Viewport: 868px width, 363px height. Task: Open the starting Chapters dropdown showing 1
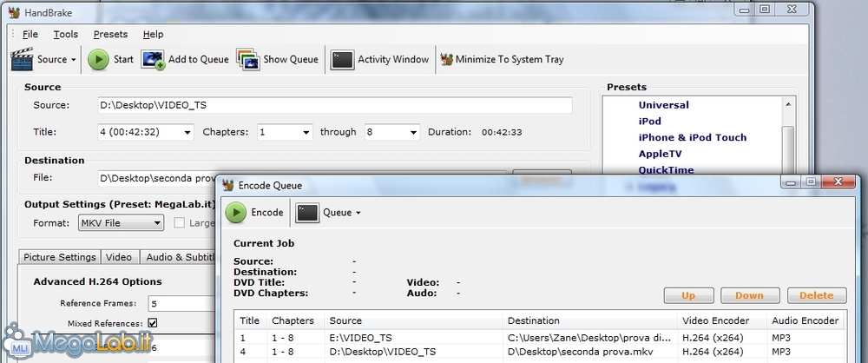click(285, 133)
